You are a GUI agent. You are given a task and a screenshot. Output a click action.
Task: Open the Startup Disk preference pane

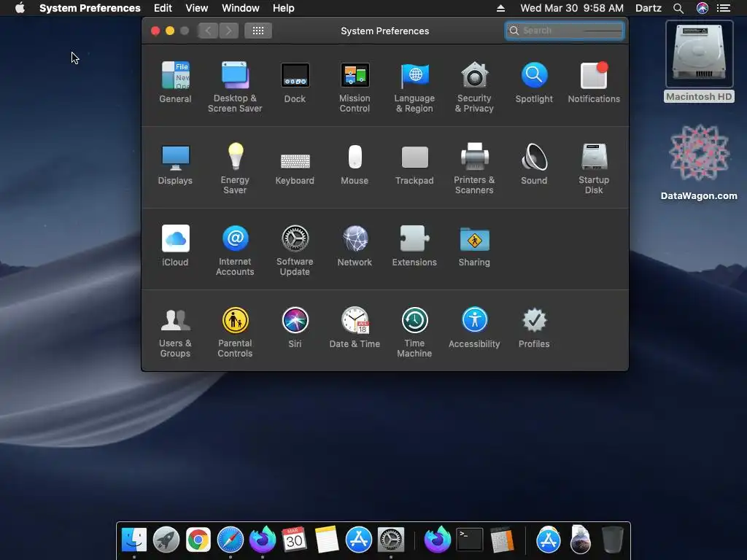click(x=594, y=168)
